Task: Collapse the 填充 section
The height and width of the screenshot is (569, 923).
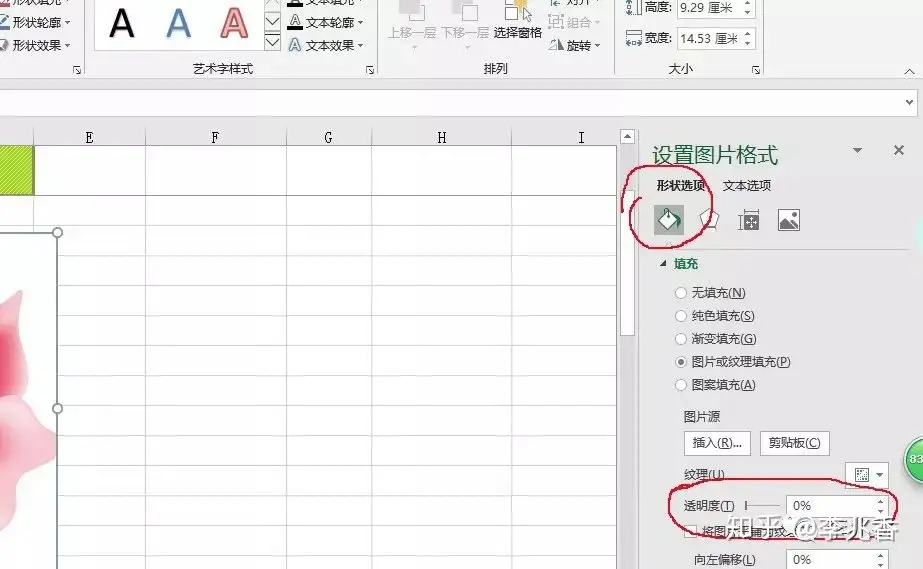Action: point(663,264)
